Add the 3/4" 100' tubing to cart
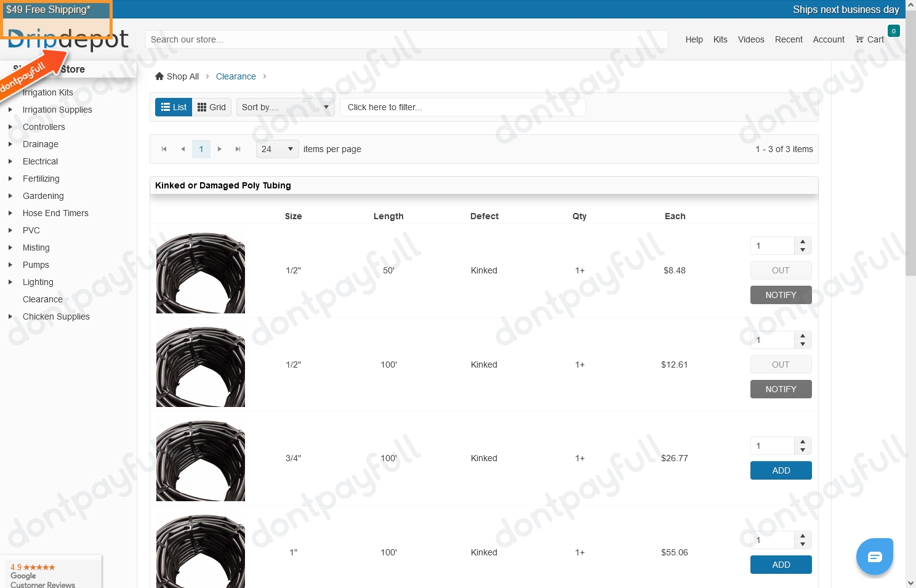 (x=781, y=470)
